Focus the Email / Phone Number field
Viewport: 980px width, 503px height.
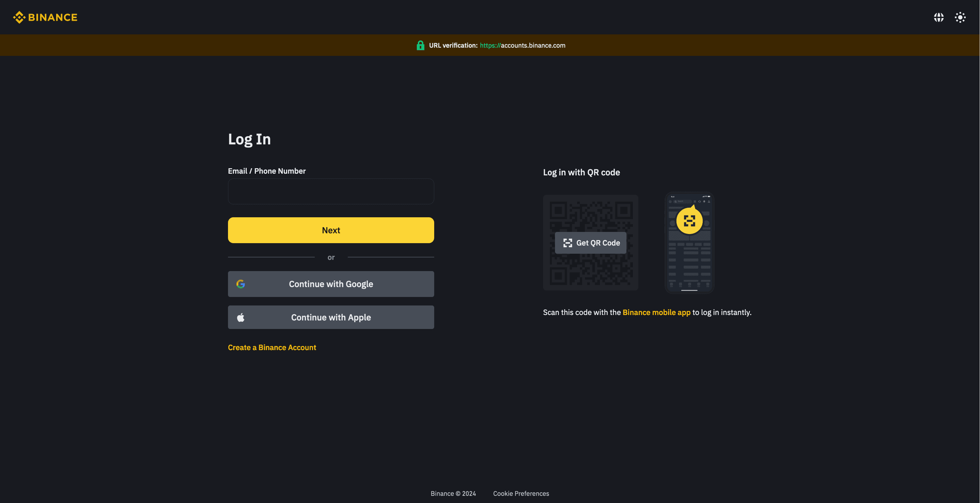331,191
